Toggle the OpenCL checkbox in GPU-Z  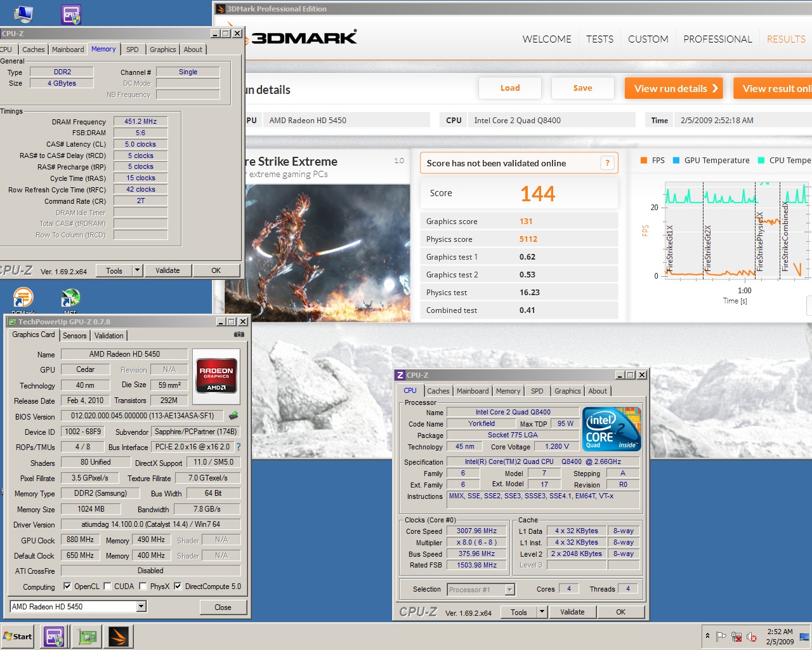coord(67,586)
